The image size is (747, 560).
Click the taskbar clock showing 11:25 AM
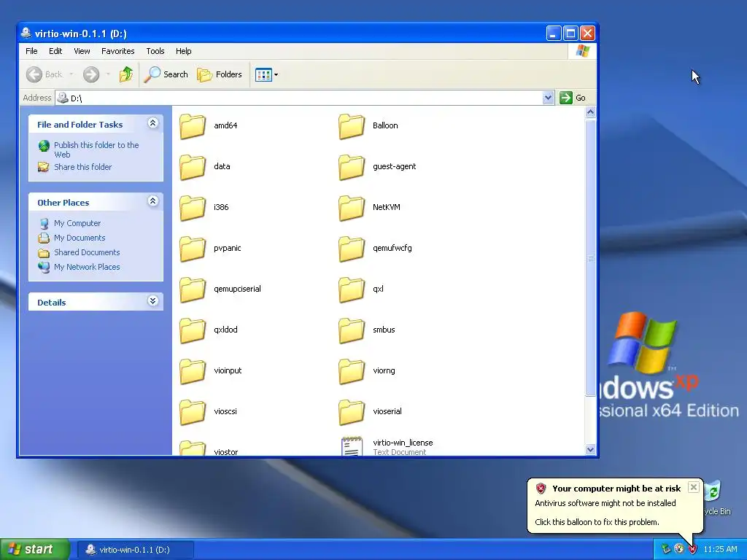[720, 550]
